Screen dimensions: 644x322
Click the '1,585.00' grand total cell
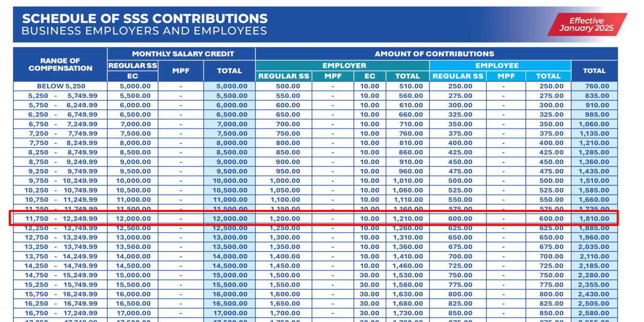point(594,190)
